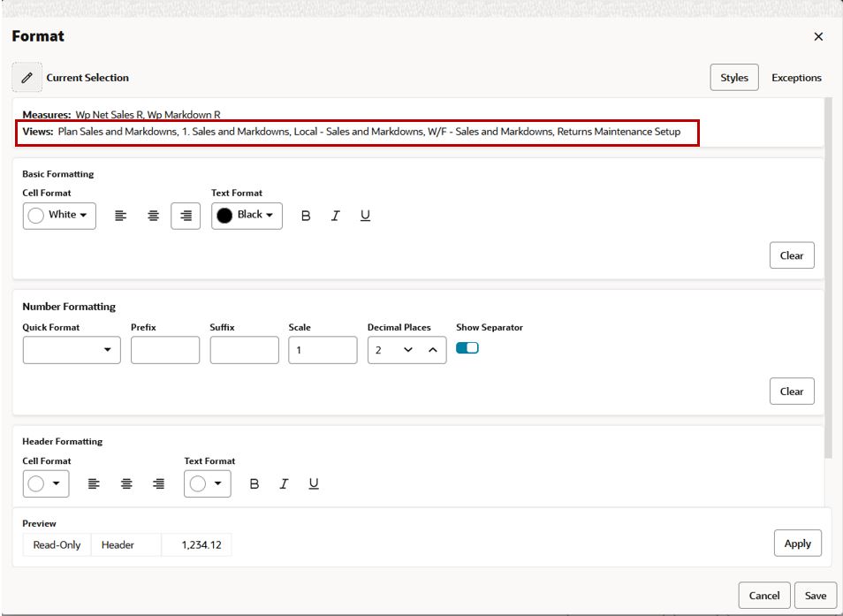Center cell text in Basic Formatting
Image resolution: width=843 pixels, height=616 pixels.
click(x=153, y=216)
